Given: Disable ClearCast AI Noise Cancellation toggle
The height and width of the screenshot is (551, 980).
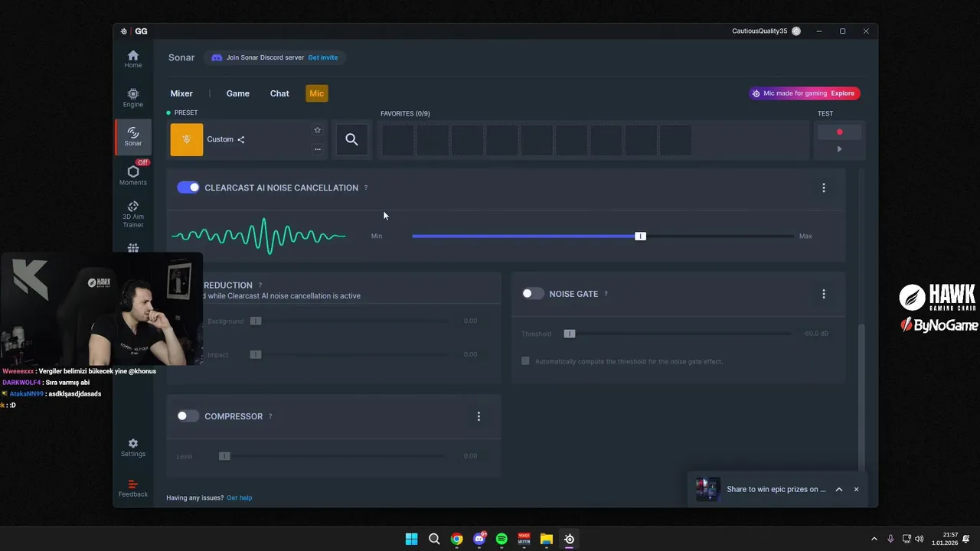Looking at the screenshot, I should pos(188,187).
